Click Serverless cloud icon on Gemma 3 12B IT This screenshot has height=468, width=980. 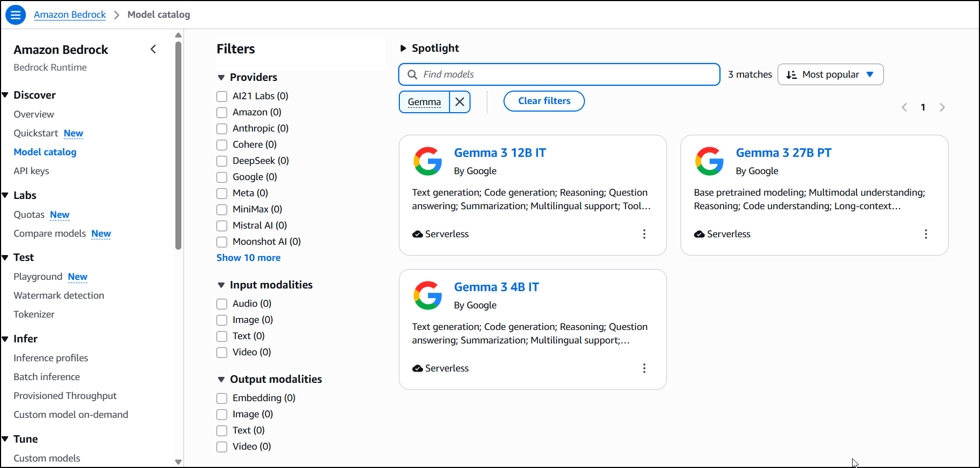click(418, 234)
